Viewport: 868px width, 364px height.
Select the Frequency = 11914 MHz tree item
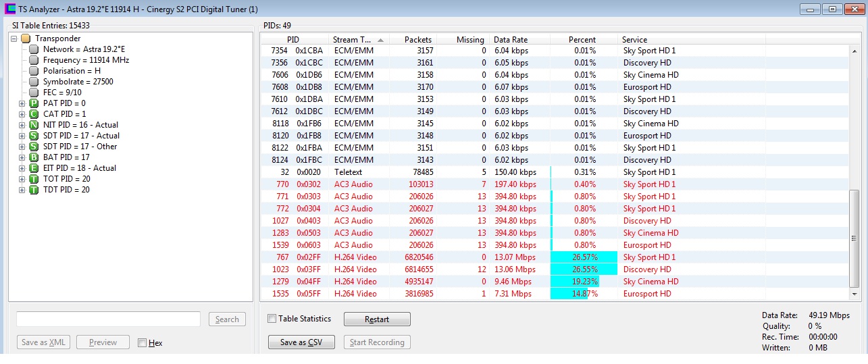coord(86,60)
